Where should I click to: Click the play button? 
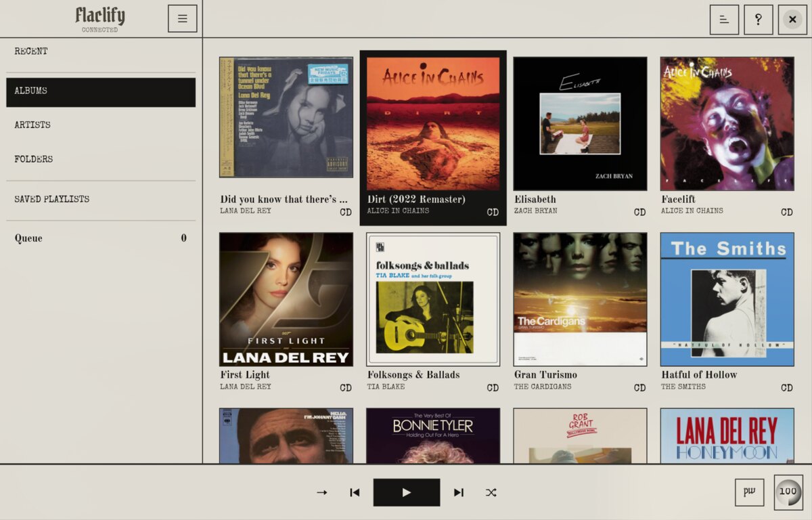407,492
